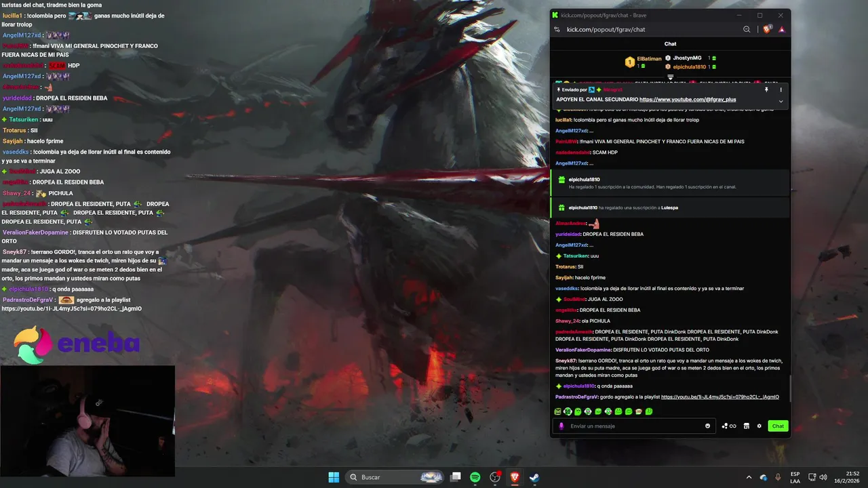Viewport: 868px width, 488px height.
Task: Select the seventh quick emote in row
Action: [619, 411]
